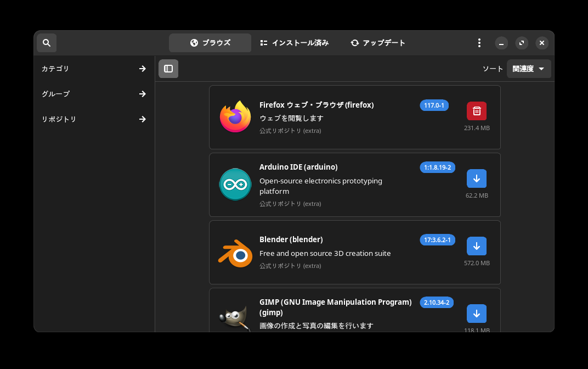Click the ウェブを閲覧します description text
This screenshot has width=588, height=369.
pos(291,118)
